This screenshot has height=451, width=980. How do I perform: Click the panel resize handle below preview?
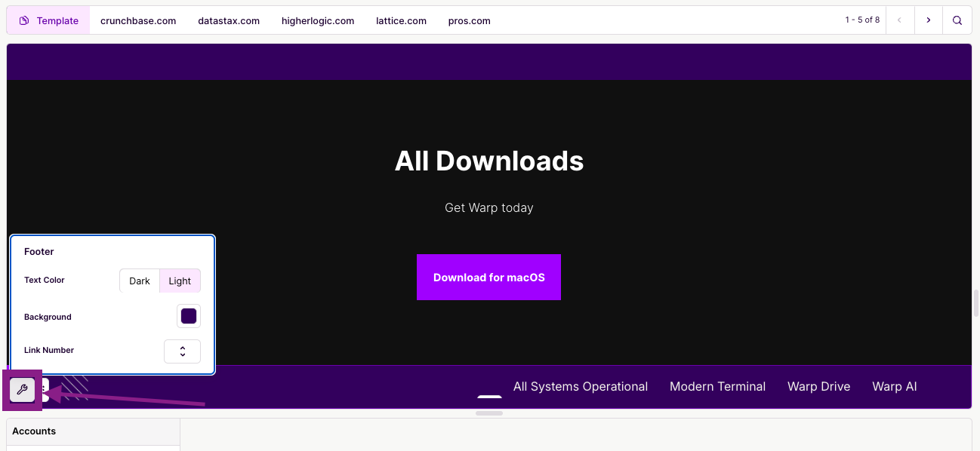[489, 413]
